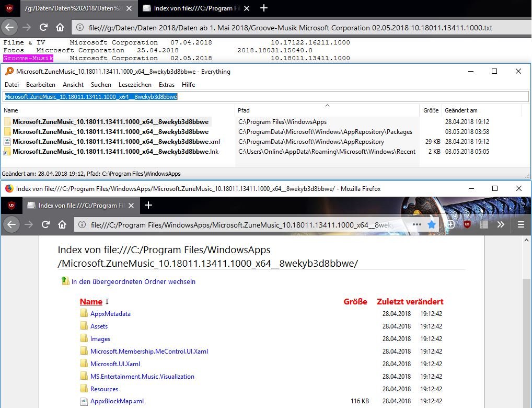Open Suchen menu in Everything
The height and width of the screenshot is (408, 532).
[x=101, y=85]
